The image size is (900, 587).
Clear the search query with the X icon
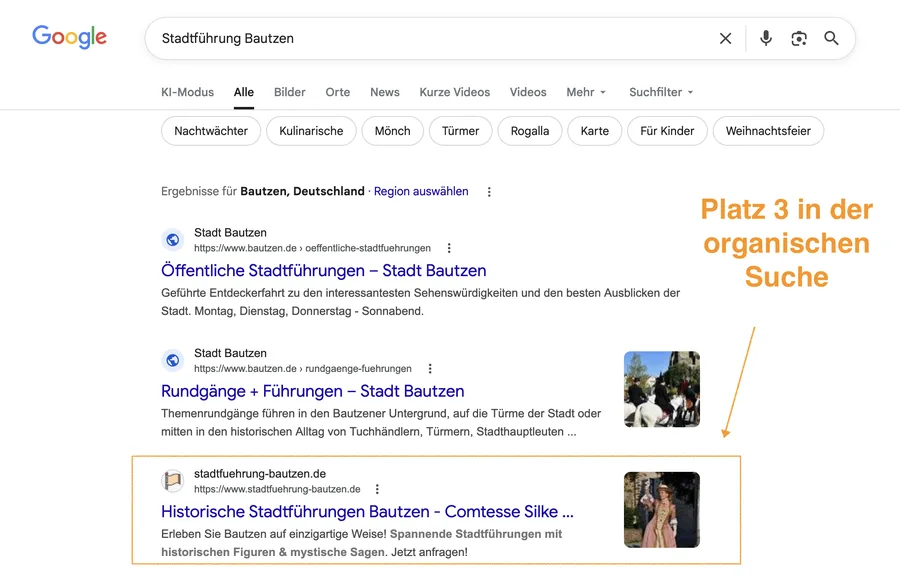click(725, 38)
